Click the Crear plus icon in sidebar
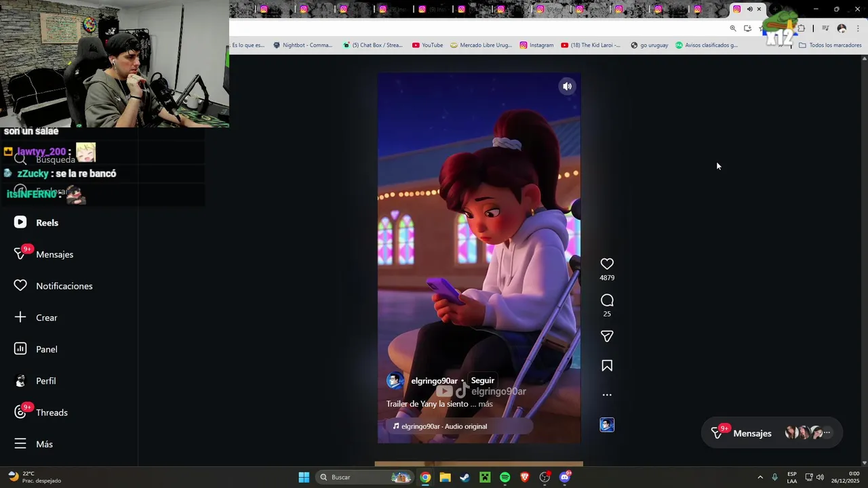This screenshot has height=488, width=868. pos(20,317)
